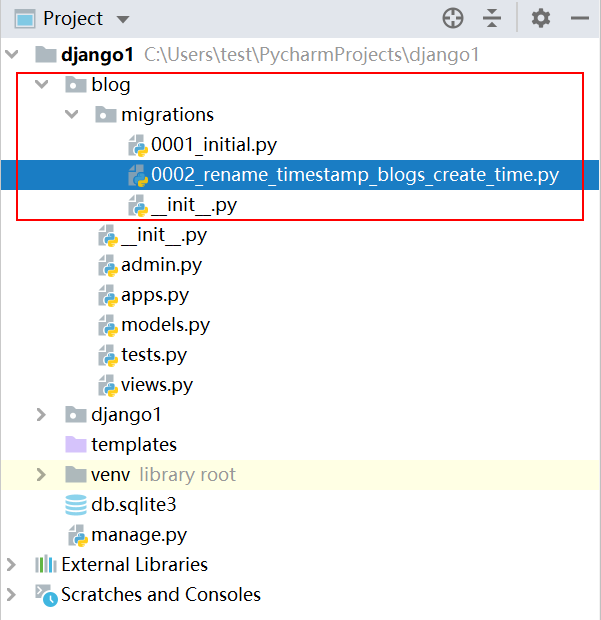This screenshot has width=601, height=620.
Task: Click the blog package folder icon
Action: coord(76,85)
